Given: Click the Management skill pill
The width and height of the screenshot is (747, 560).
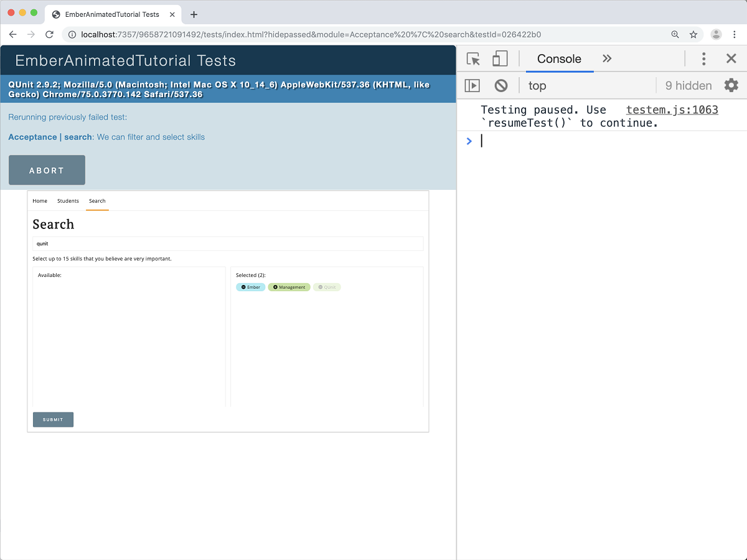Looking at the screenshot, I should [x=289, y=287].
